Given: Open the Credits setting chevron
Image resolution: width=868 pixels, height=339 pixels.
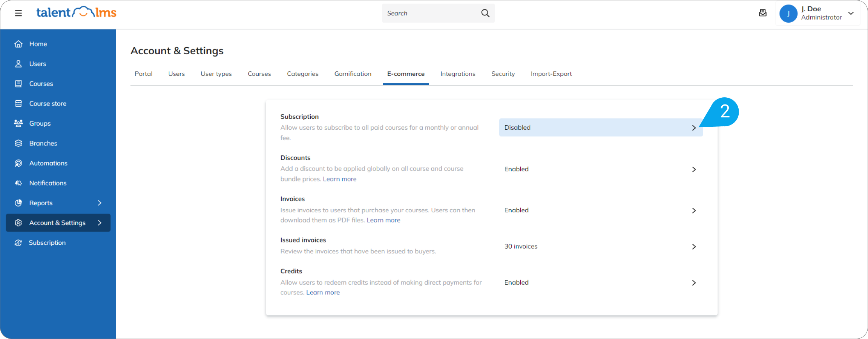Looking at the screenshot, I should pos(694,283).
